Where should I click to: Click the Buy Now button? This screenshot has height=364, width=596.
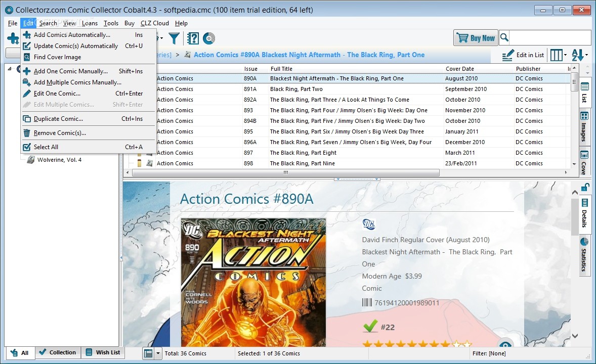coord(476,38)
